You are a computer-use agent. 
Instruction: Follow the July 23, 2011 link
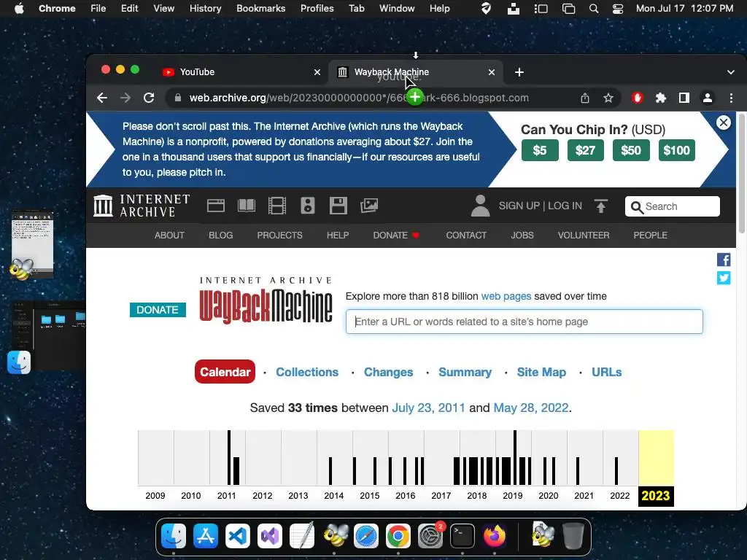(x=428, y=408)
